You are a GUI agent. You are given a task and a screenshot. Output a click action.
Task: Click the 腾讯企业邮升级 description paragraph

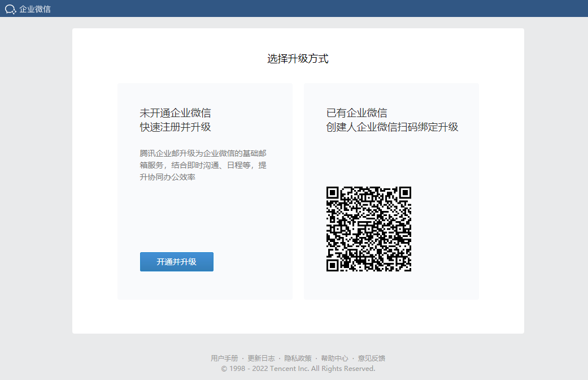203,165
